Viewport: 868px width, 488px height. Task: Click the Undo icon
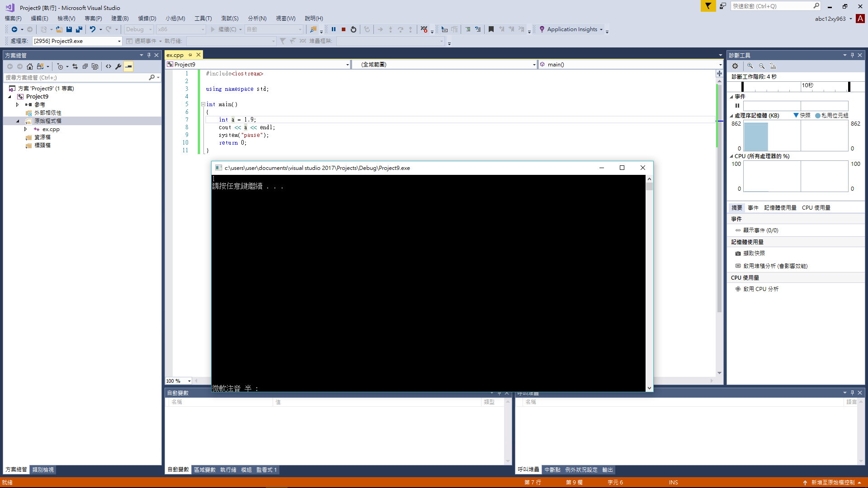(x=93, y=29)
